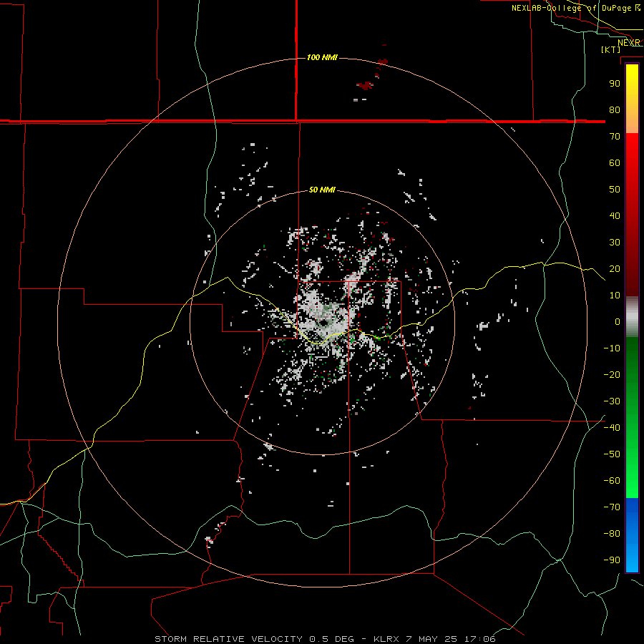Select the -30 value on velocity scale
This screenshot has height=644, width=644.
[612, 401]
